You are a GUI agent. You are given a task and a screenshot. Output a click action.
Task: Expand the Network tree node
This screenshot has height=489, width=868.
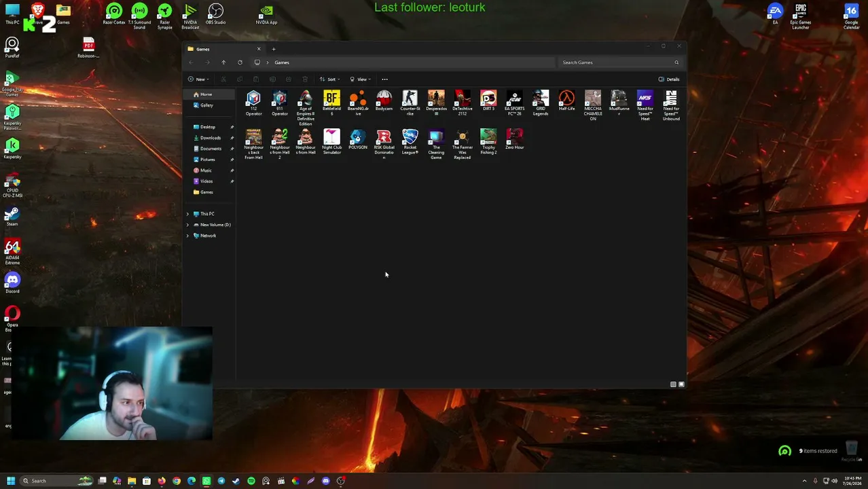(187, 236)
